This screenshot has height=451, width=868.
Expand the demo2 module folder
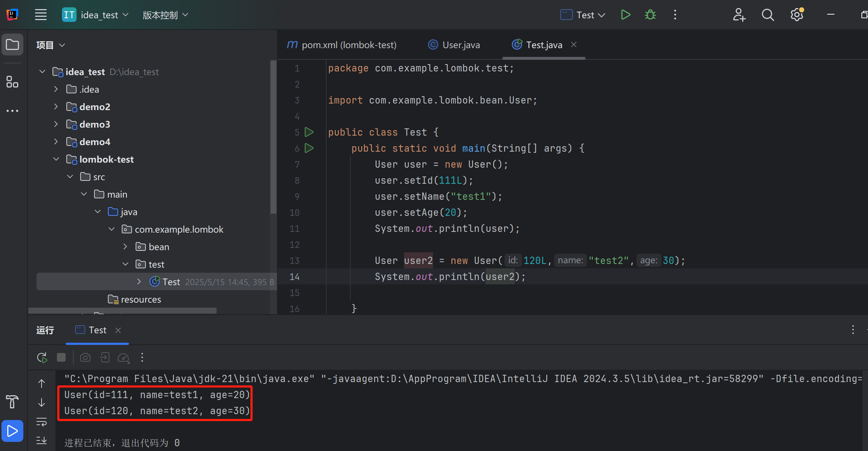(x=56, y=106)
